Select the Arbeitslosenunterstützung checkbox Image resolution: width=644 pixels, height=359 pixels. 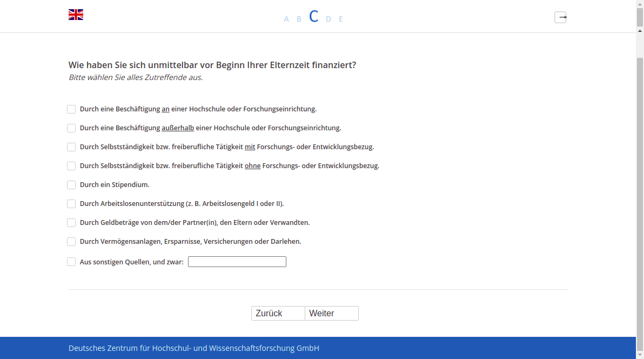(x=71, y=203)
